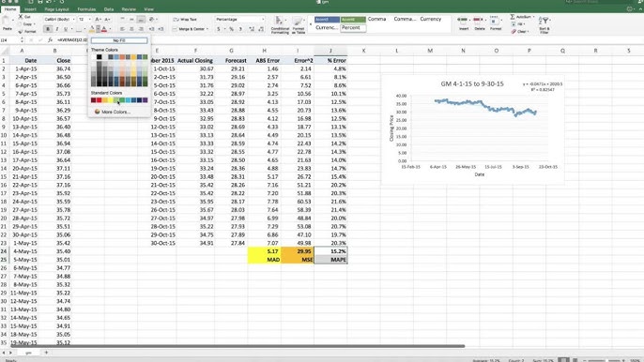
Task: Open the Formulas tab
Action: [x=86, y=9]
